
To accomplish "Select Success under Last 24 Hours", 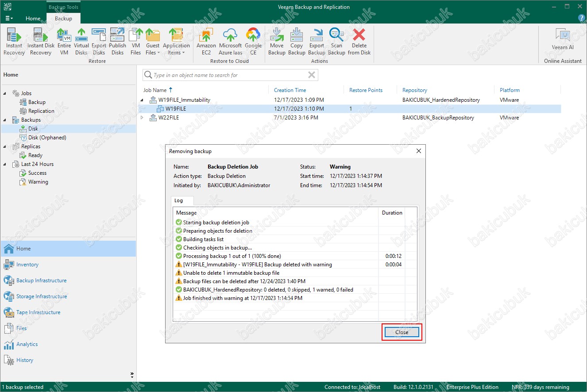I will coord(37,173).
